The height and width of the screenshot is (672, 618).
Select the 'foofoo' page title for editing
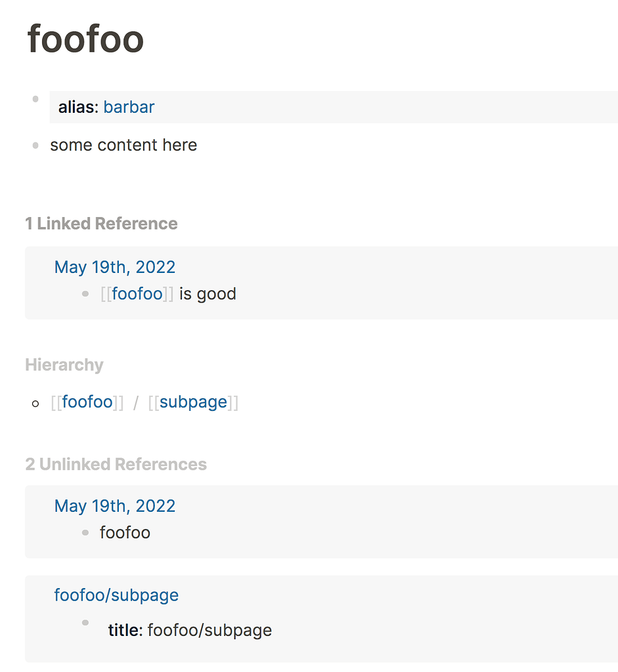[x=85, y=41]
